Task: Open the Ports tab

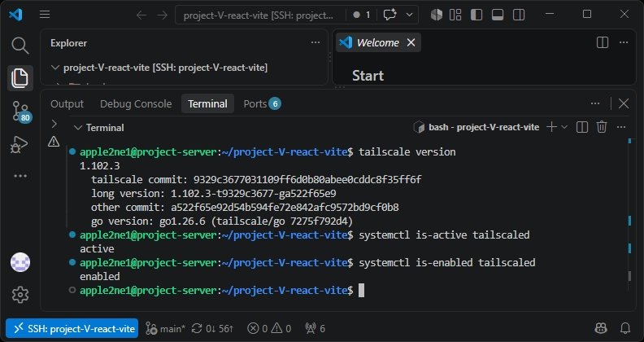Action: pos(262,104)
